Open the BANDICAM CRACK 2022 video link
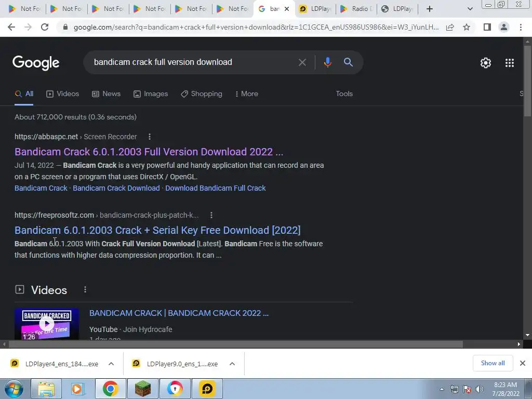Screen dimensions: 532x399 point(179,313)
